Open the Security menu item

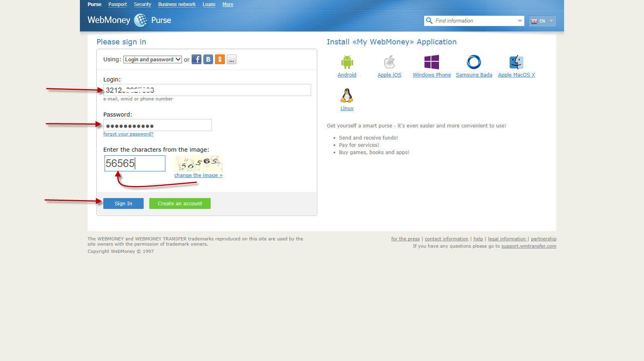[142, 4]
